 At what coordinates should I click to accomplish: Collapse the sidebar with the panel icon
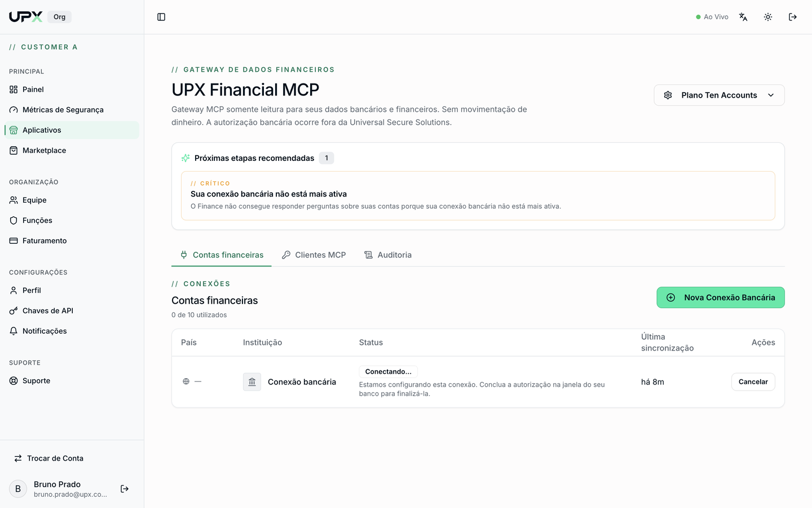161,17
